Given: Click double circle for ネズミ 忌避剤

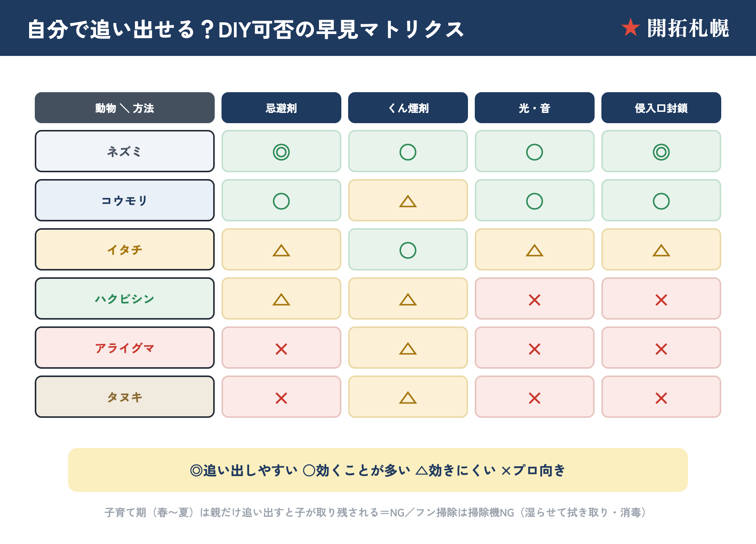Looking at the screenshot, I should pos(281,152).
